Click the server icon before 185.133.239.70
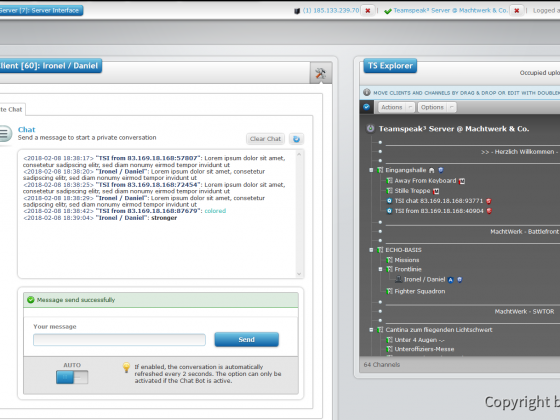 coord(297,11)
